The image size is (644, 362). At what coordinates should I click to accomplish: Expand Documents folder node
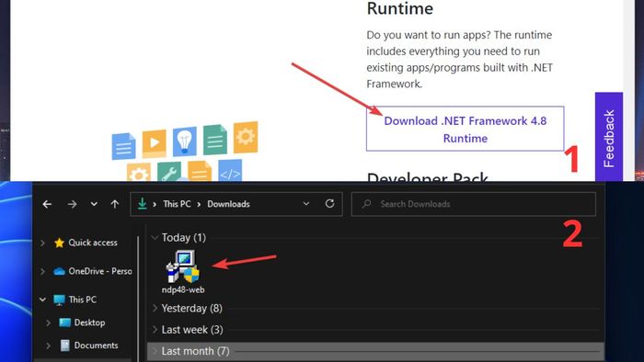pyautogui.click(x=49, y=345)
